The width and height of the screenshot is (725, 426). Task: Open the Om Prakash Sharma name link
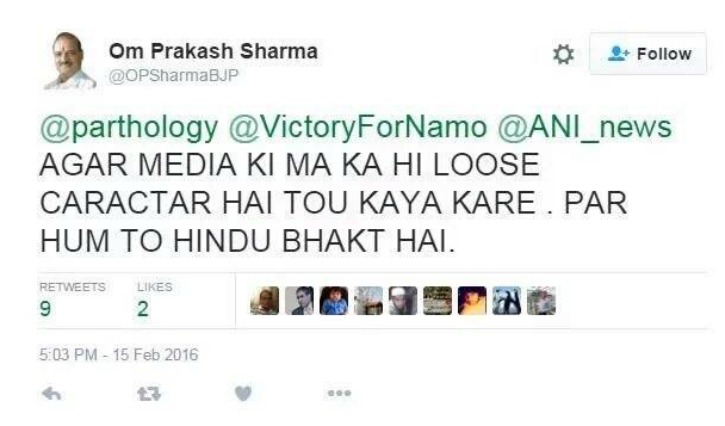coord(213,51)
